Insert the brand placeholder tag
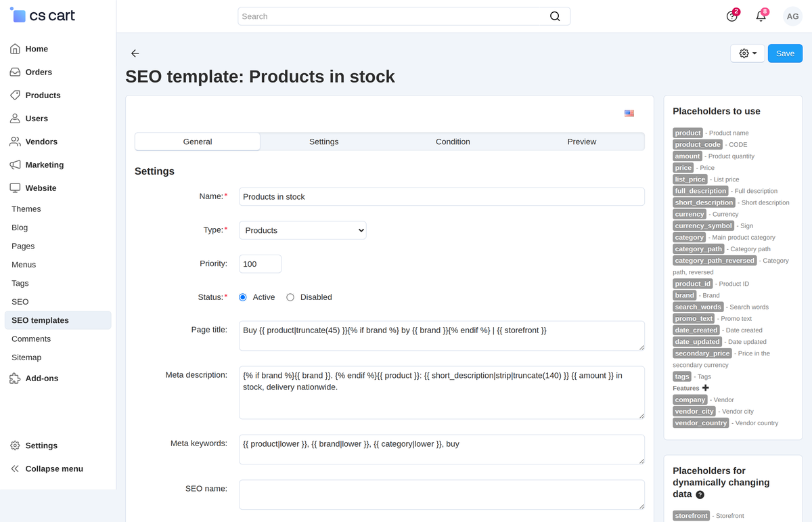The image size is (812, 522). 685,295
